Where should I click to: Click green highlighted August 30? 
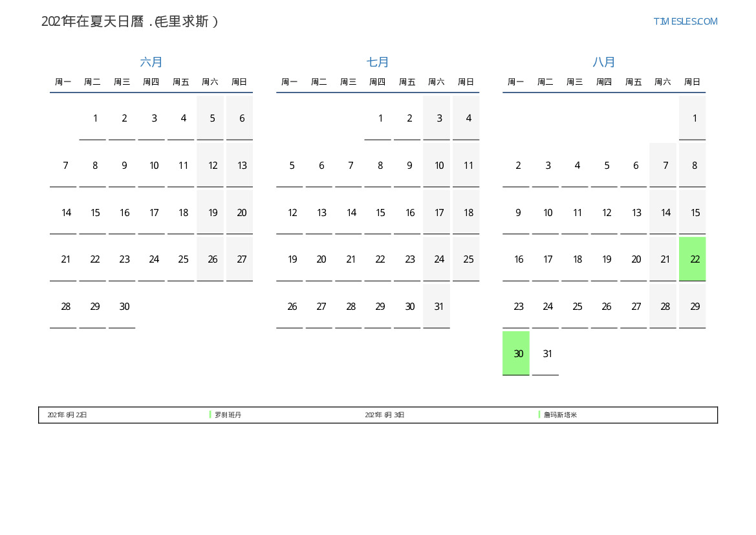516,353
